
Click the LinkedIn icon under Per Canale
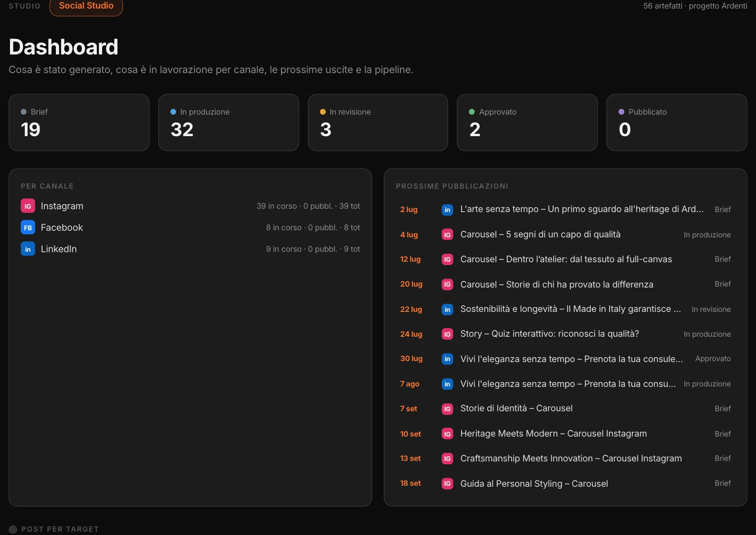click(x=28, y=249)
